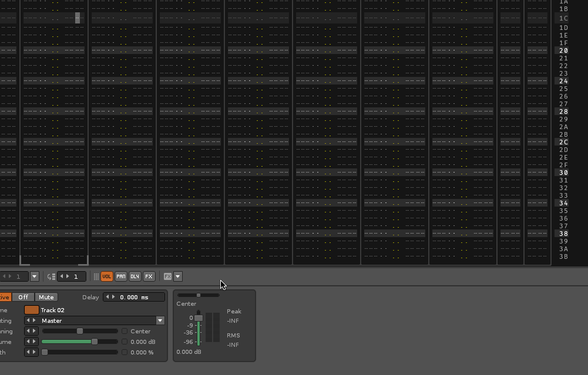Screen dimensions: 588x375
Task: Click the Peak -INF readout
Action: (x=233, y=320)
